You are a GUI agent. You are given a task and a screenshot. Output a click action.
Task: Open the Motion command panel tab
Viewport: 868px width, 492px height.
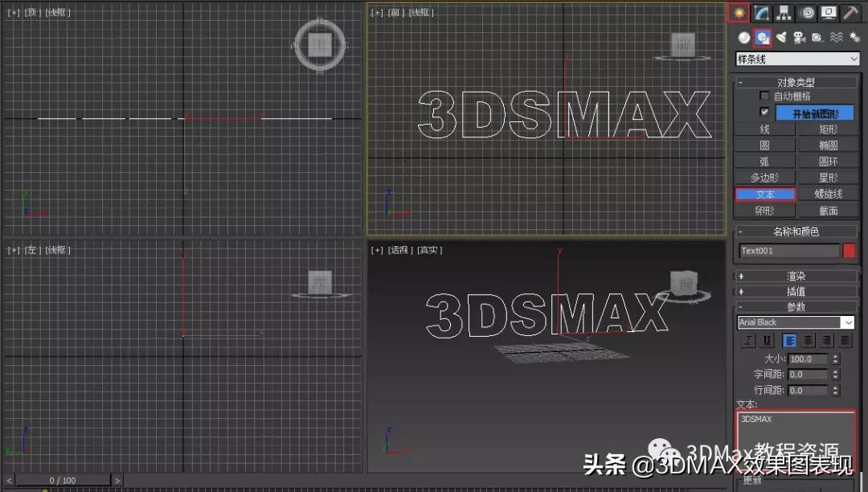pos(807,13)
